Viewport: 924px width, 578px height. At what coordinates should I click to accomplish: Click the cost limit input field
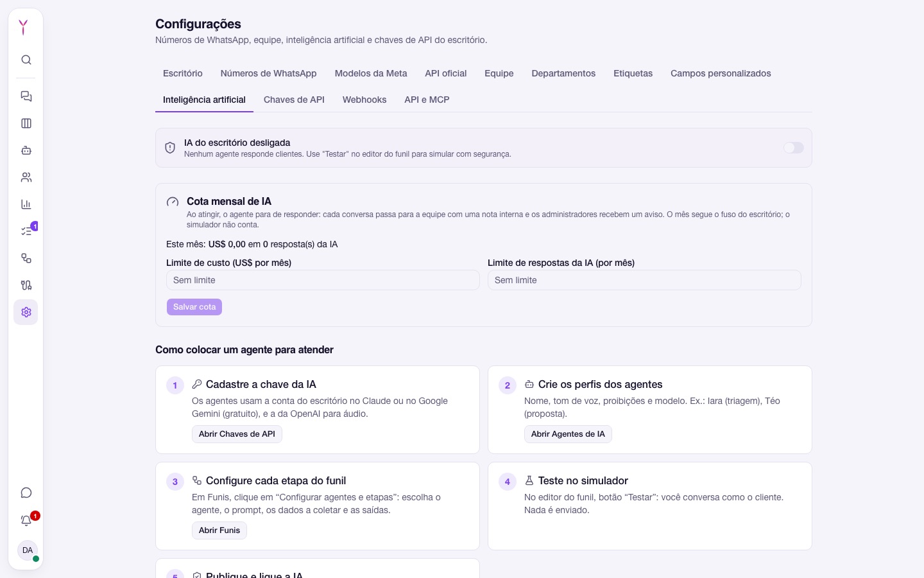point(323,280)
